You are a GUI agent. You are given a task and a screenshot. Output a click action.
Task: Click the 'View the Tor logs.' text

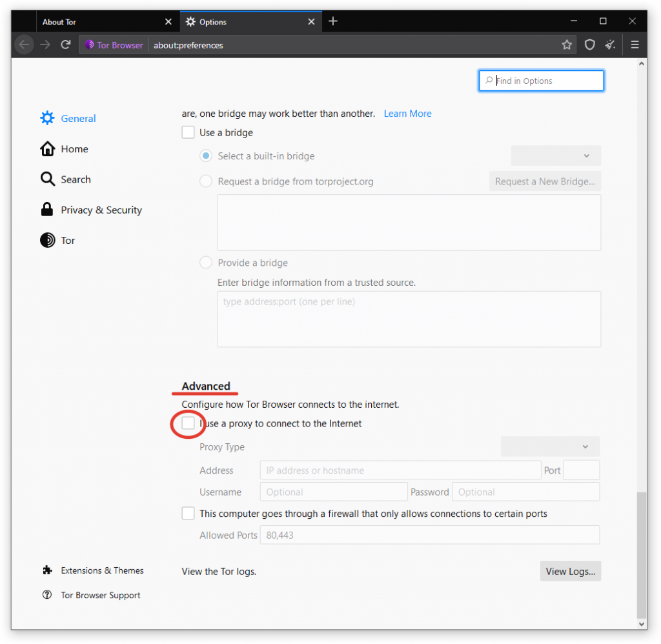(x=219, y=572)
